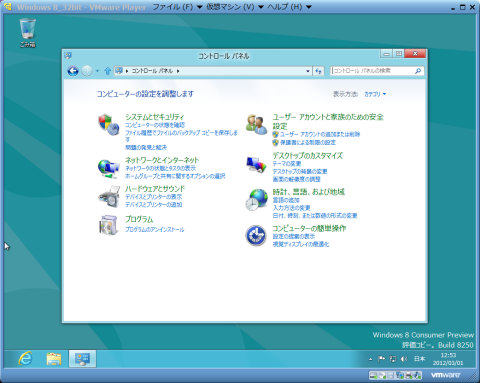Click 言語の追加 link
The width and height of the screenshot is (480, 383).
(x=286, y=200)
